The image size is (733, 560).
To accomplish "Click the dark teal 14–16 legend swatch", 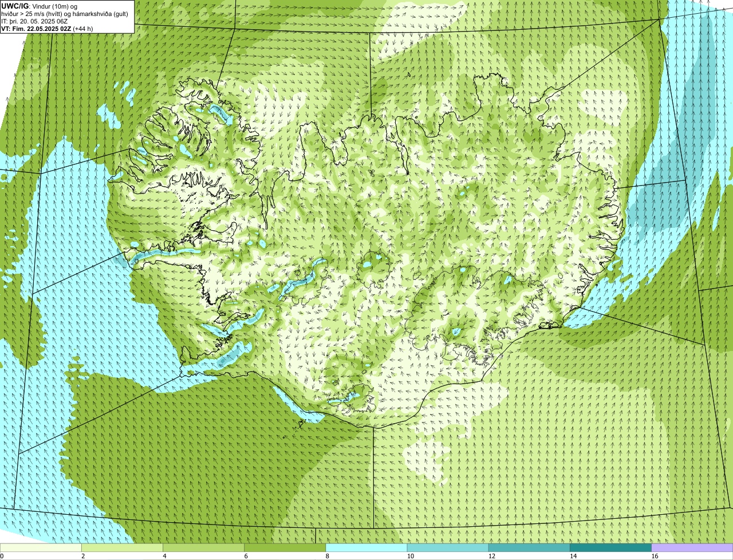I will coord(610,547).
